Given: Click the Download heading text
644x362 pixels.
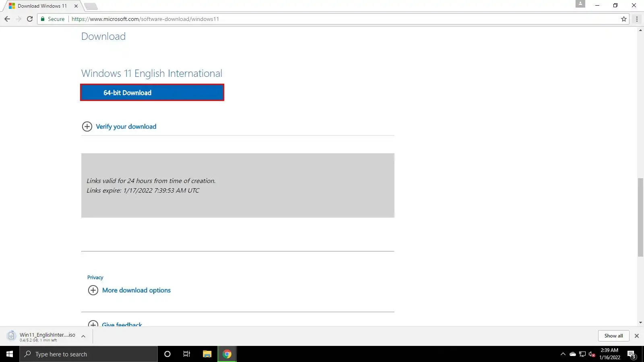Looking at the screenshot, I should (103, 37).
